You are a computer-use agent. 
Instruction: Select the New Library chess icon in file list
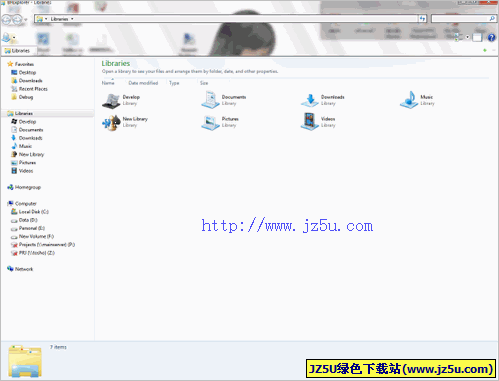[111, 123]
